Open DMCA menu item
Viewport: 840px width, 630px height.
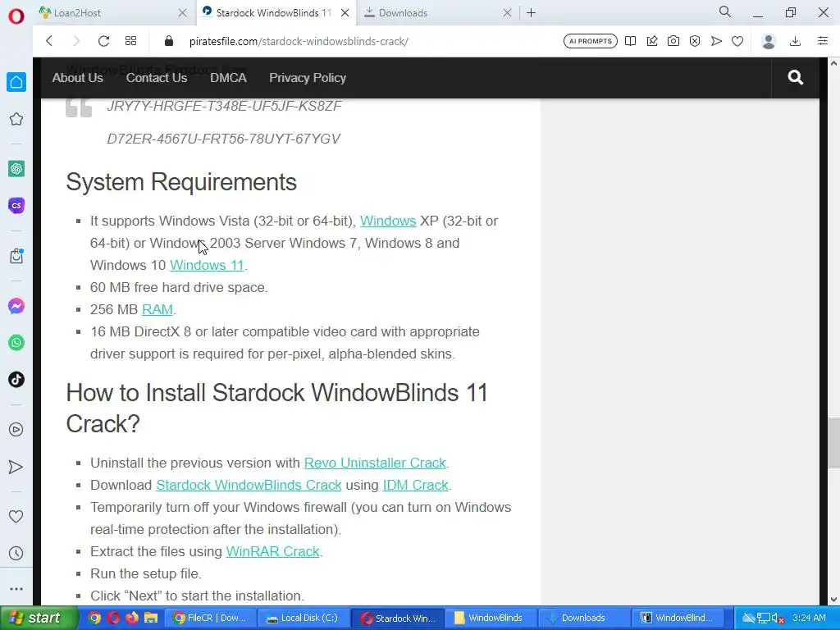228,78
